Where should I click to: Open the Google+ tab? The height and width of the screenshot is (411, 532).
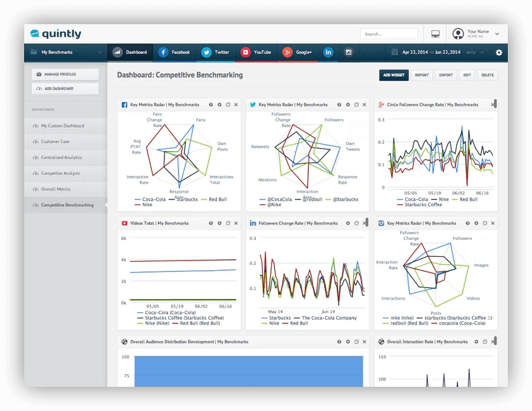(x=297, y=52)
